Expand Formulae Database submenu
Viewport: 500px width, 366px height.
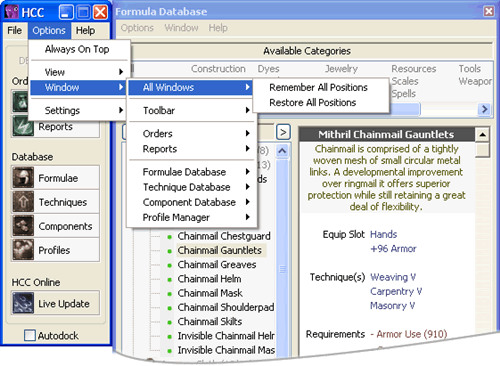pyautogui.click(x=192, y=172)
